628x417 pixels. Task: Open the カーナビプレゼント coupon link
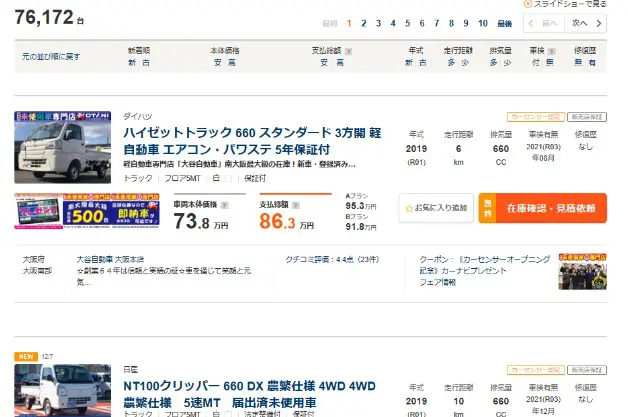point(485,265)
